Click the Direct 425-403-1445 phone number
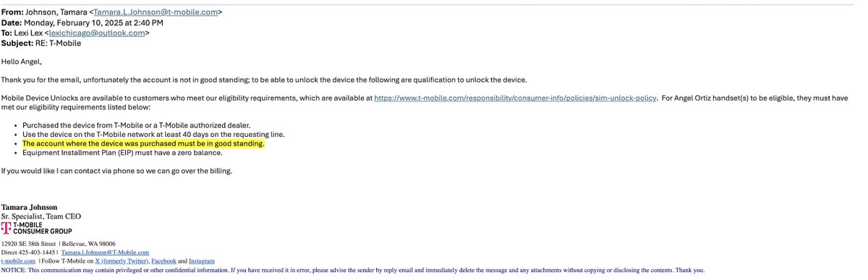This screenshot has width=868, height=280. [x=28, y=253]
